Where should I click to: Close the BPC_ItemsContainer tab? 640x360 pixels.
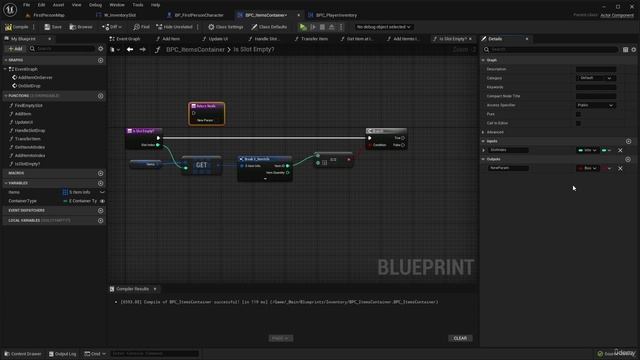(299, 16)
